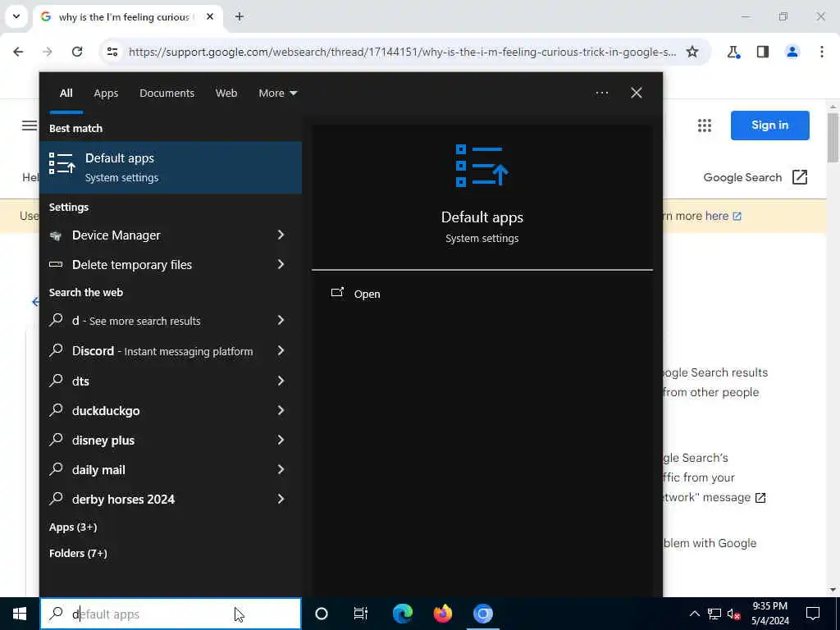The width and height of the screenshot is (840, 630).
Task: Switch to the Web search tab
Action: pyautogui.click(x=226, y=94)
